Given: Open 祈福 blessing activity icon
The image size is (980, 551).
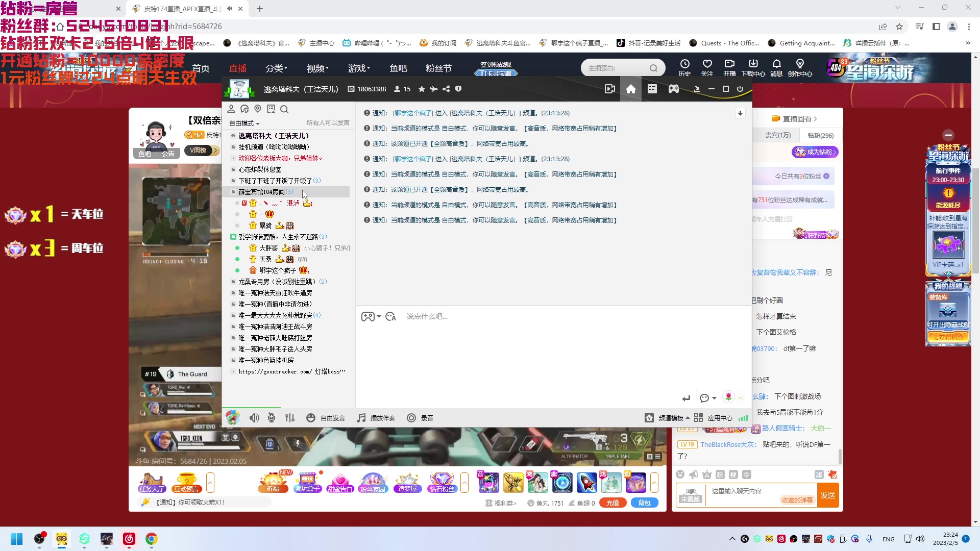Looking at the screenshot, I should pos(273,483).
